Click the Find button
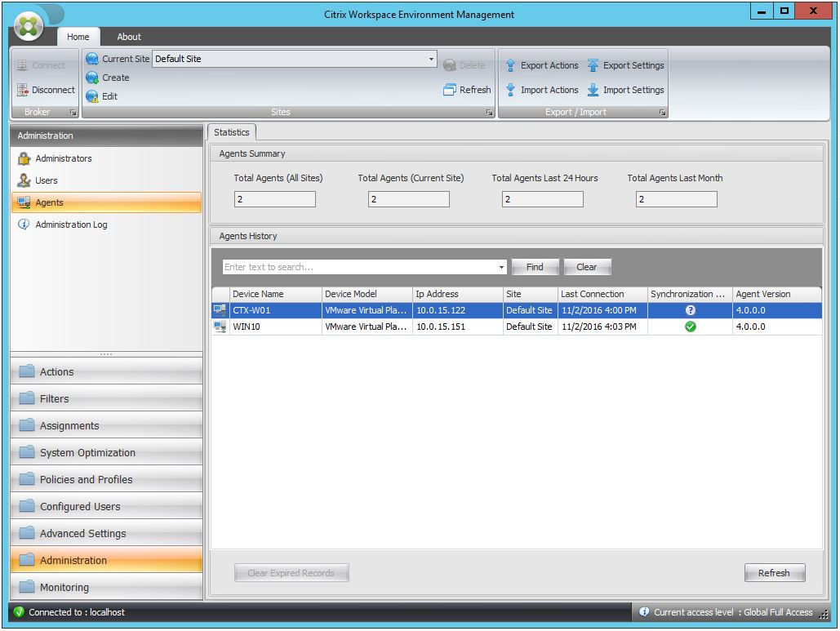 [535, 267]
